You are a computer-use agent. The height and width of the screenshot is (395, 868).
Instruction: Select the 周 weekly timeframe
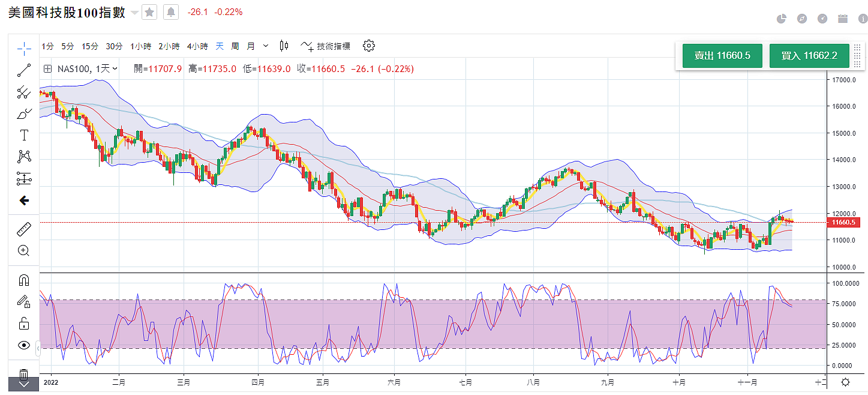pyautogui.click(x=235, y=46)
